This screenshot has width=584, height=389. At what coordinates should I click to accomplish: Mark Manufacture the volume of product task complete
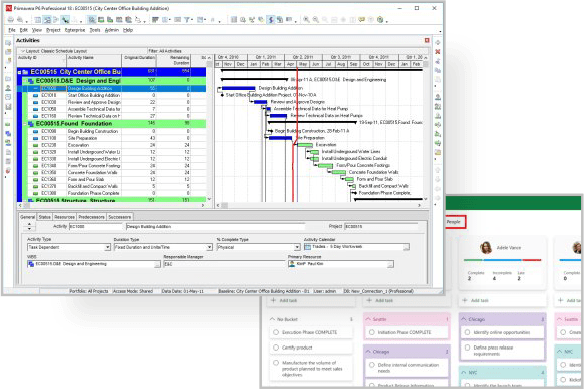tap(276, 363)
